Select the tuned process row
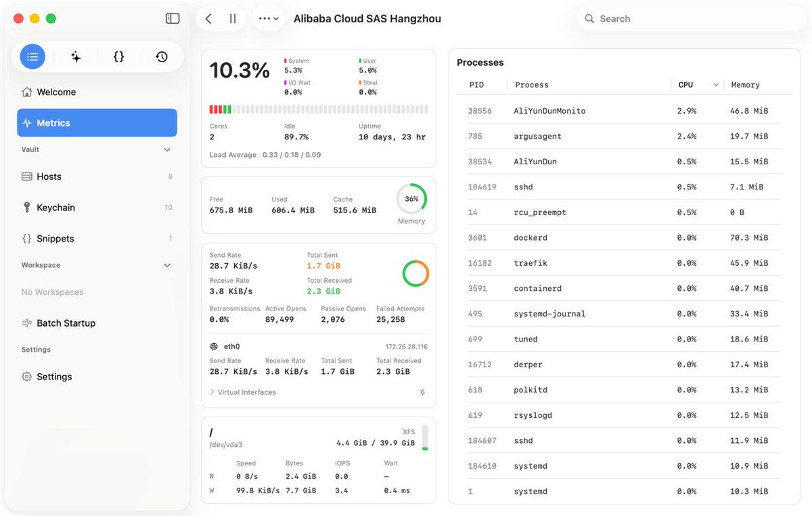Screen dimensions: 812x516 point(623,339)
